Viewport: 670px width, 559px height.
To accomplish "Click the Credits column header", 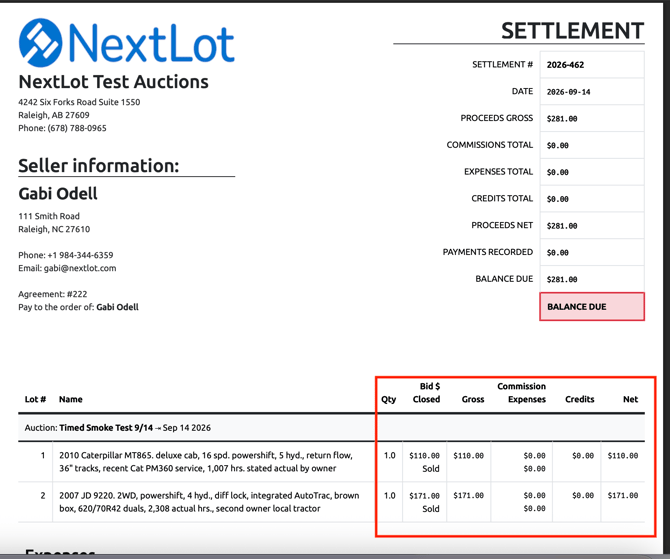I will click(579, 399).
